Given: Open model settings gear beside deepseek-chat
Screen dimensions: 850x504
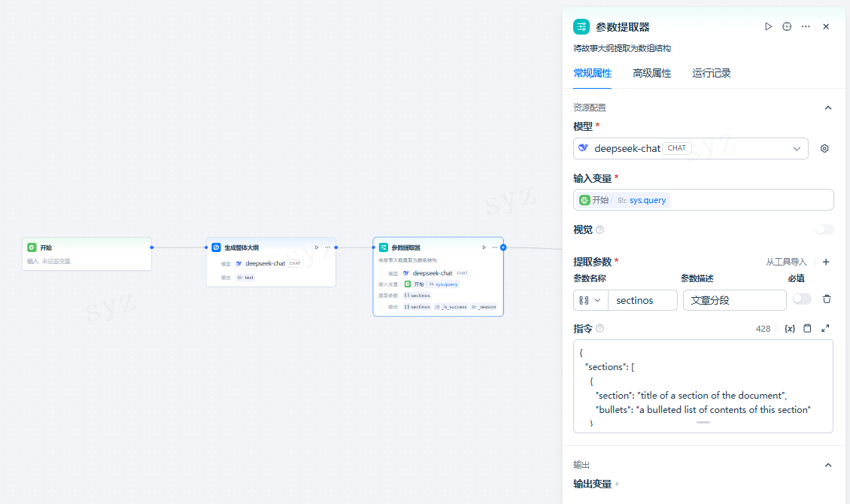Looking at the screenshot, I should pyautogui.click(x=824, y=148).
